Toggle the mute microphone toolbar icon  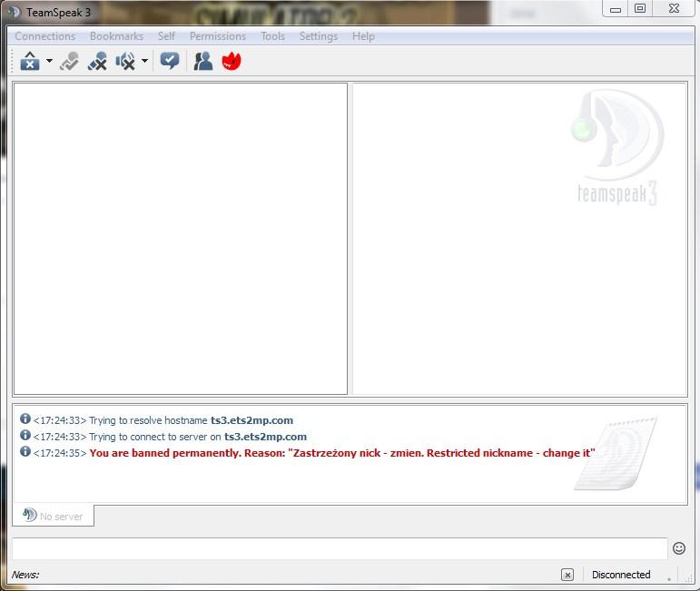[97, 62]
